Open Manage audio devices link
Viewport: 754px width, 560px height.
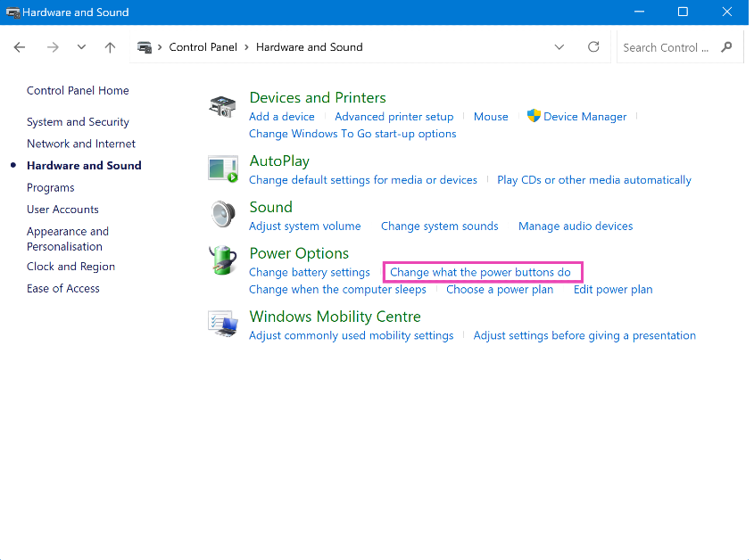576,226
